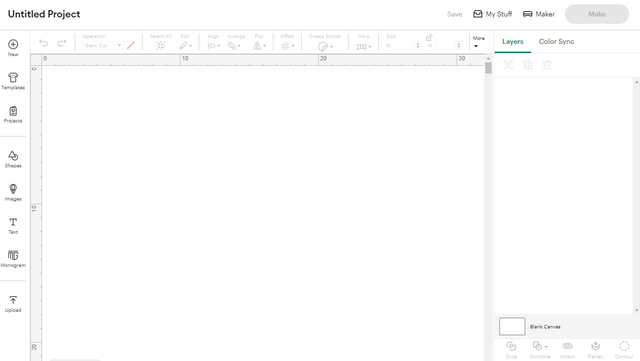Screen dimensions: 640x361
Task: Open the Flip dropdown
Action: [x=259, y=46]
